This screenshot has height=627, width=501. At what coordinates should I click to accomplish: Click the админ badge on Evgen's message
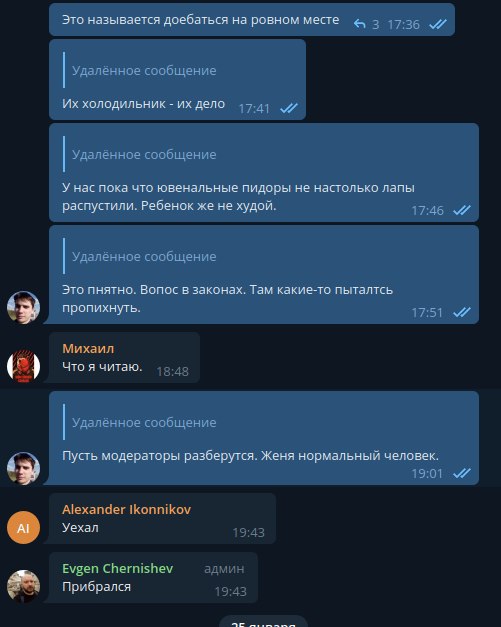224,569
